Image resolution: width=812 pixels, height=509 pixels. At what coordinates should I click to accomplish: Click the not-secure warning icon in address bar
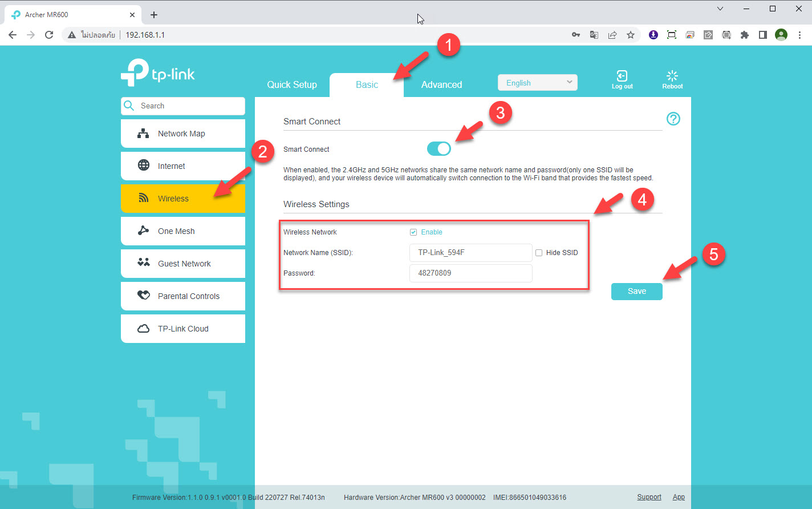[72, 35]
